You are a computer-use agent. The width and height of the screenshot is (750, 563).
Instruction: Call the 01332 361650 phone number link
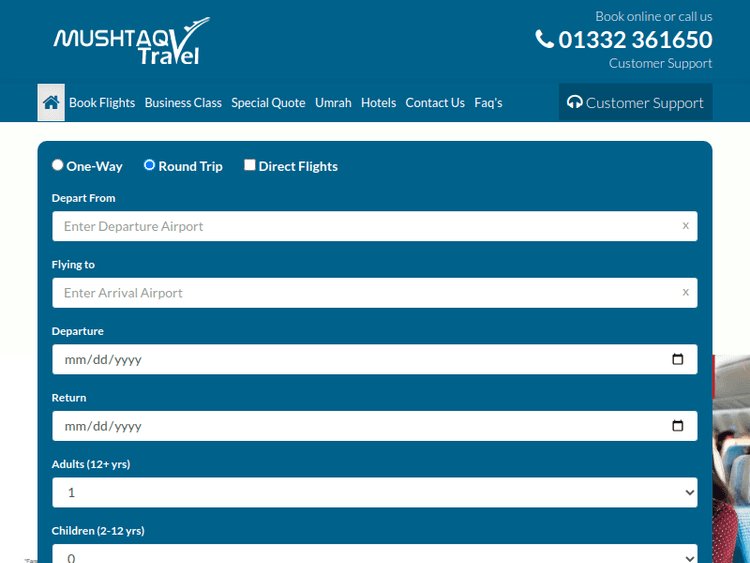click(635, 40)
